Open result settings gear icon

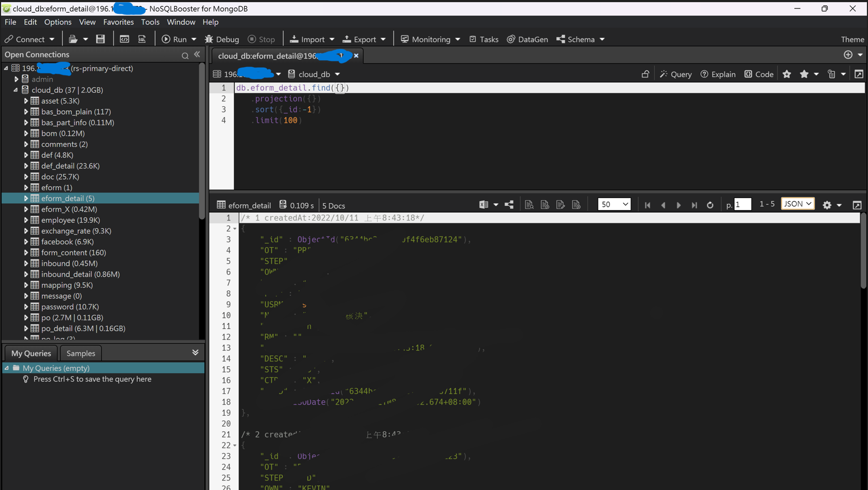point(827,205)
